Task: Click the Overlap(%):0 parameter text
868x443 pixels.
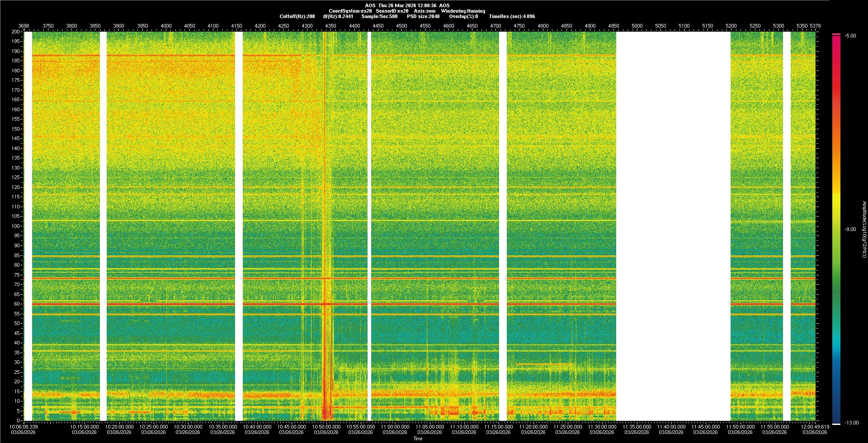Action: [463, 16]
